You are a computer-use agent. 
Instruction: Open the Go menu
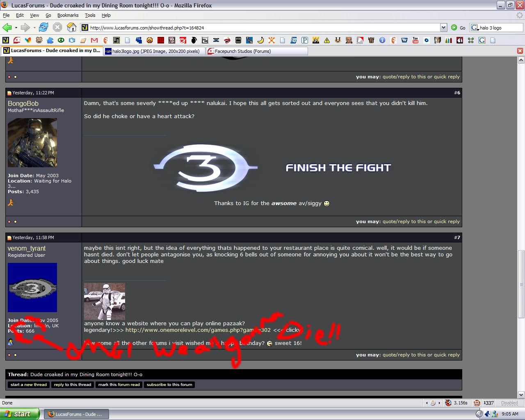(x=48, y=15)
